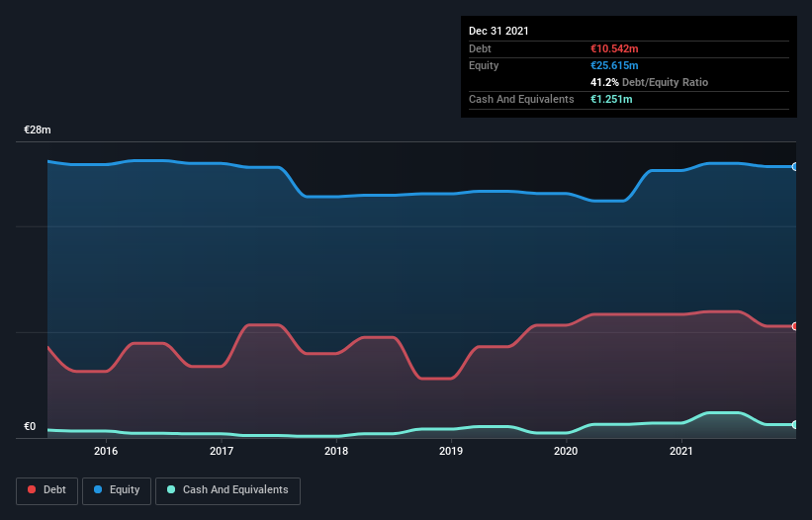Click the Dec 31 2021 tooltip date
Screen dimensions: 812x520
498,31
